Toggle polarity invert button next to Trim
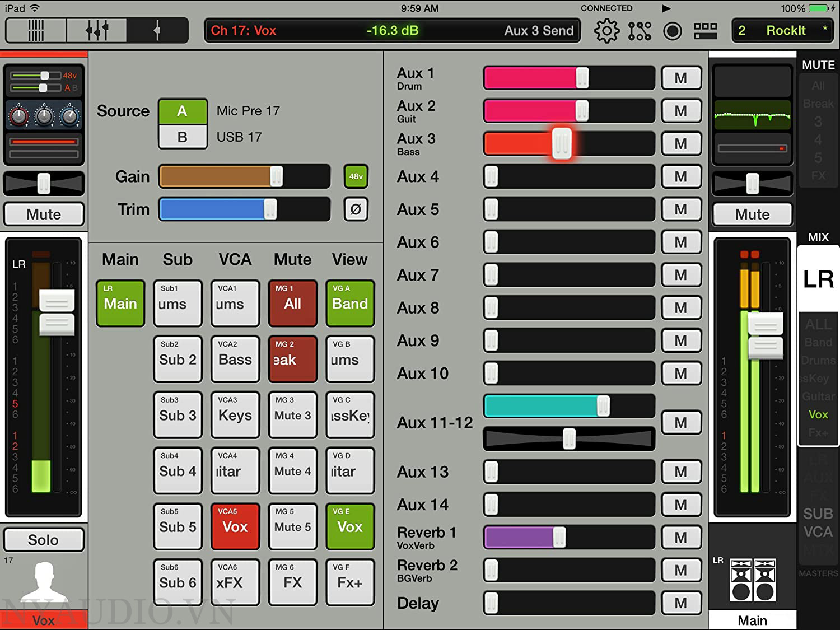The image size is (840, 630). [x=356, y=209]
